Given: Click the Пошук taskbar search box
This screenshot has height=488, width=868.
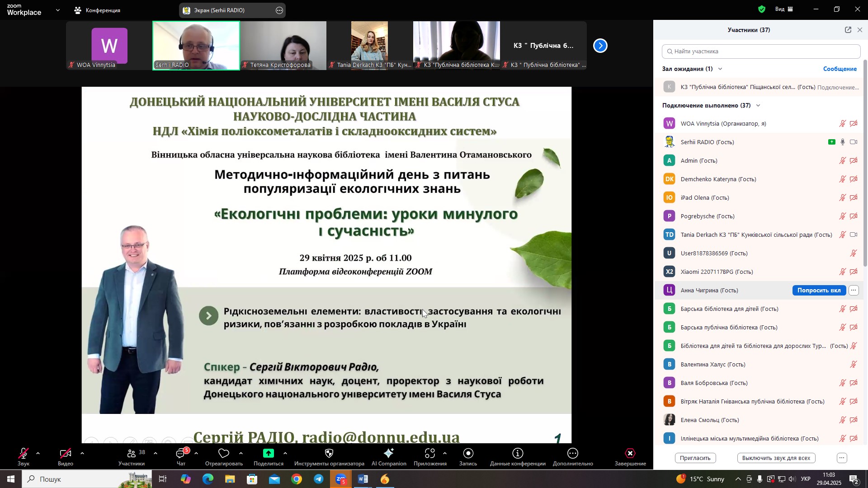Looking at the screenshot, I should (x=87, y=479).
